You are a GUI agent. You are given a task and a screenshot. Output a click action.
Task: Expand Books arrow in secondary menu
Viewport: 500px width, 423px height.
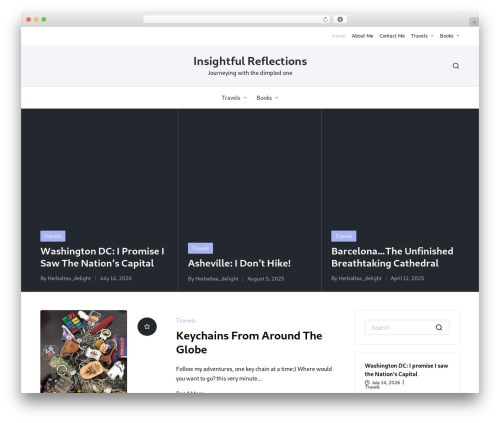tap(276, 98)
